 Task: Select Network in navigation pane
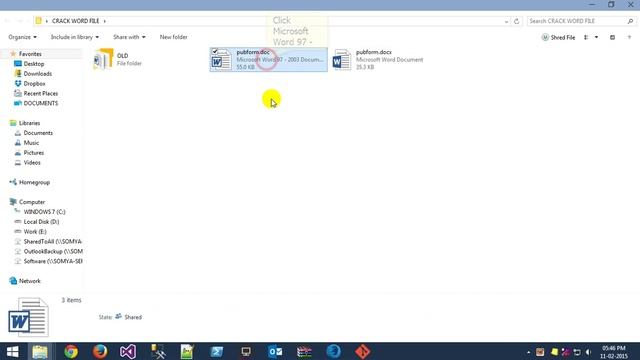point(29,281)
